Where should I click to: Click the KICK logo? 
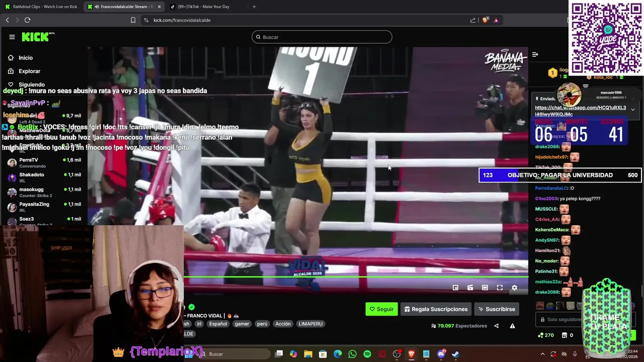coord(38,37)
